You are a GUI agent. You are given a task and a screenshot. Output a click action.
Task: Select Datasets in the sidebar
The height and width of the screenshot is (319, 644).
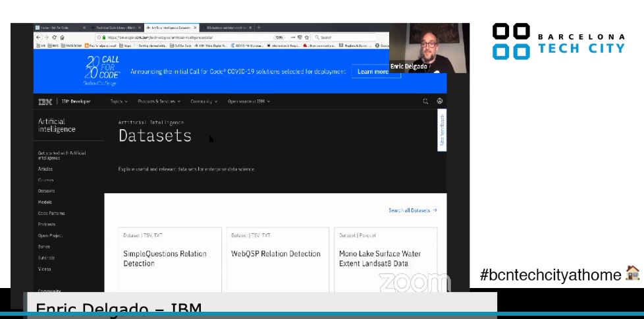click(46, 190)
